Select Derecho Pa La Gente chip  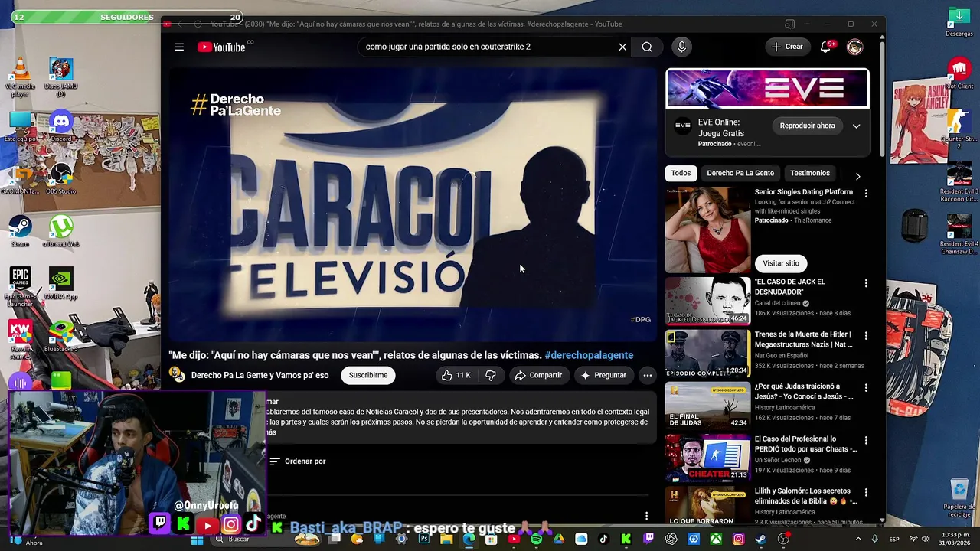(x=740, y=173)
